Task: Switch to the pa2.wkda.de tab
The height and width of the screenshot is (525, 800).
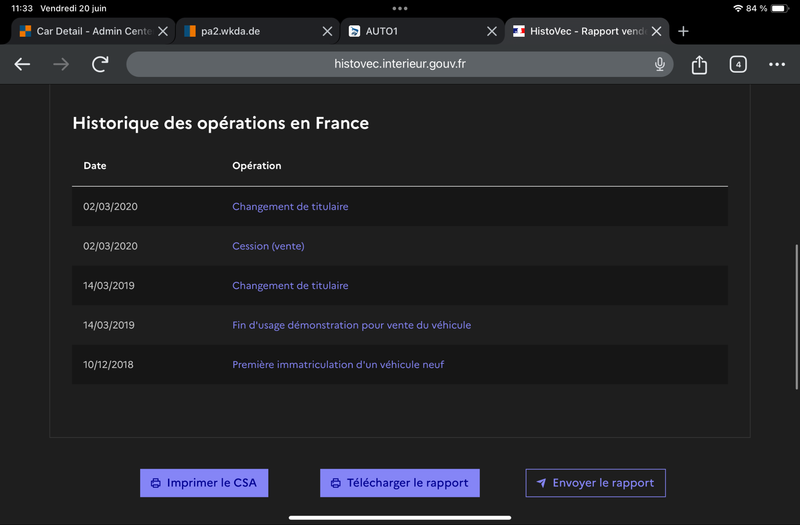Action: [x=250, y=31]
